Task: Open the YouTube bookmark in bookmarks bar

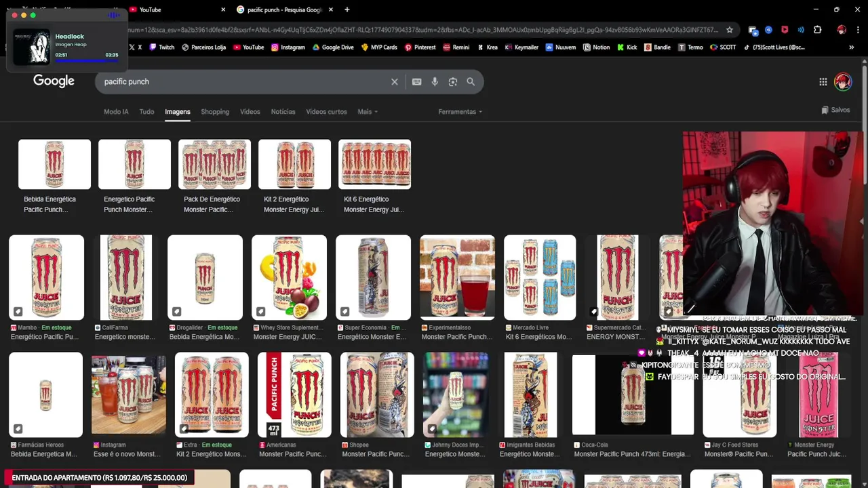Action: (248, 47)
